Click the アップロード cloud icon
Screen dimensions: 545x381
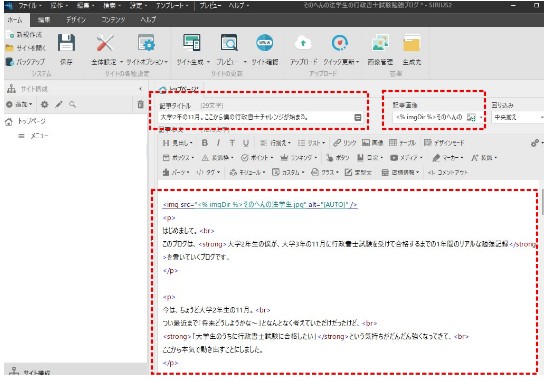(303, 43)
